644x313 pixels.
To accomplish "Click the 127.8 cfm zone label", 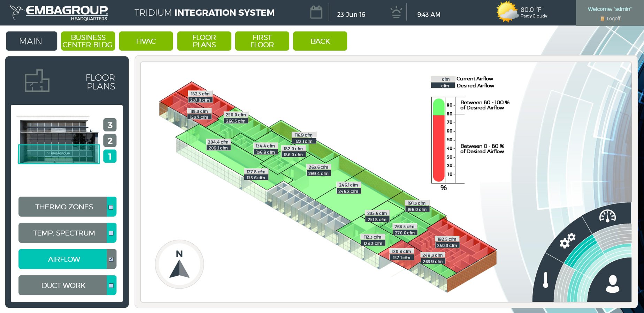I will pos(256,172).
